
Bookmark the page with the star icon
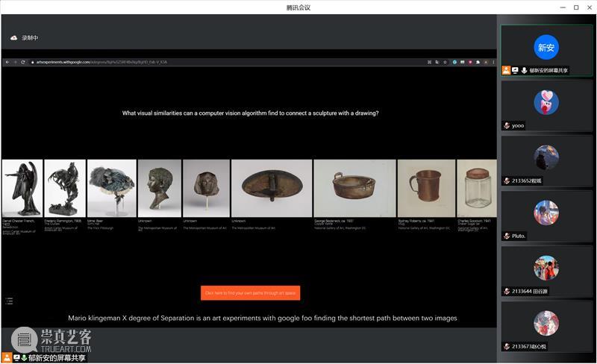click(x=446, y=62)
